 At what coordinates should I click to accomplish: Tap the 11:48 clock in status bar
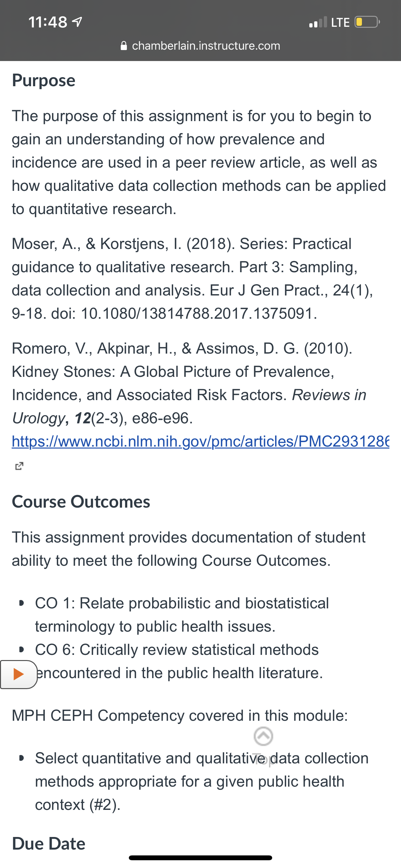click(x=48, y=22)
